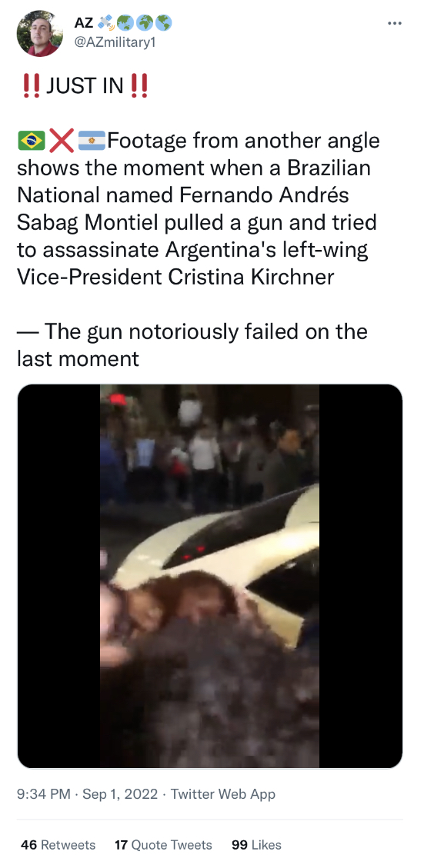Click the tweet text mentioning Cristina Kirchner

point(199,208)
